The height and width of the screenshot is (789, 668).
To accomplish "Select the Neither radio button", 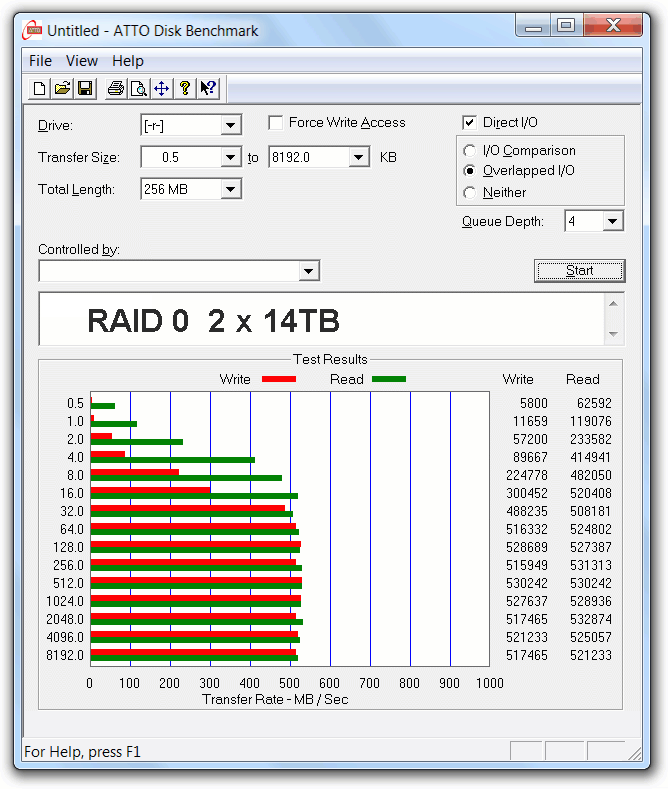I will [x=469, y=192].
